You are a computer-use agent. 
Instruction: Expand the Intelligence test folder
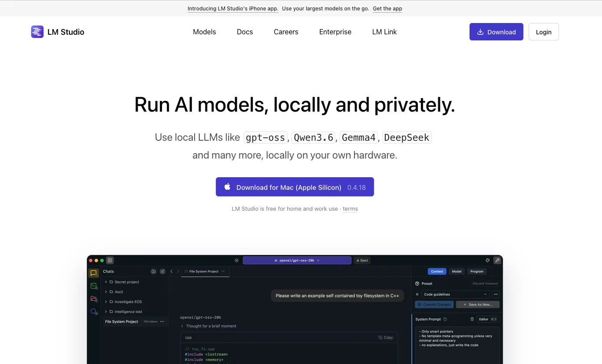point(106,311)
